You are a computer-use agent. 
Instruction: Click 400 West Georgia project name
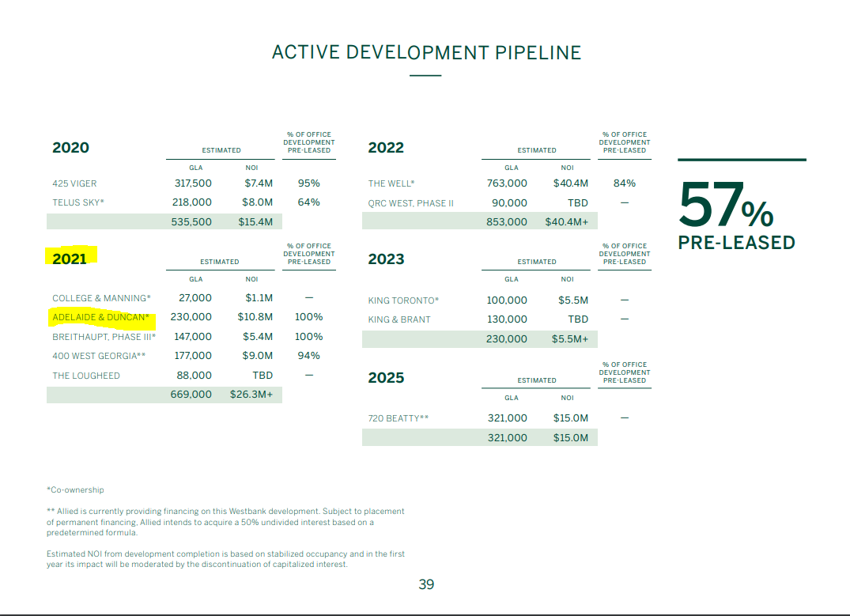pos(99,356)
